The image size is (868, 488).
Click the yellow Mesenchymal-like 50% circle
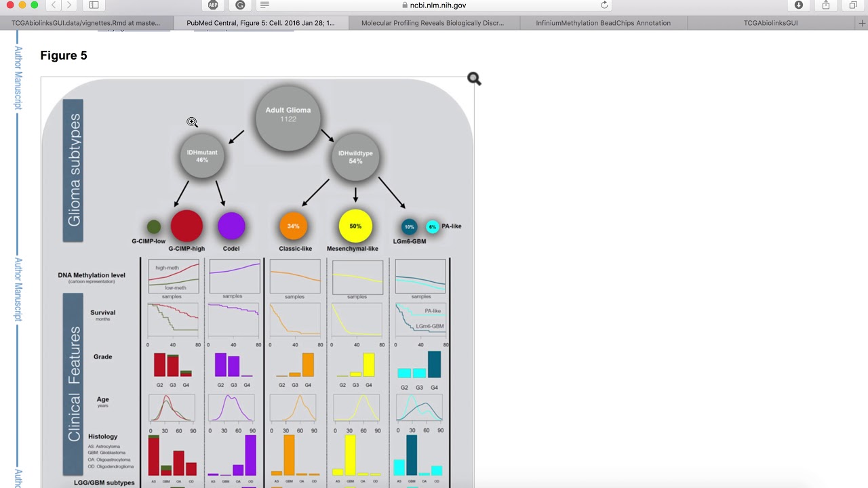355,226
